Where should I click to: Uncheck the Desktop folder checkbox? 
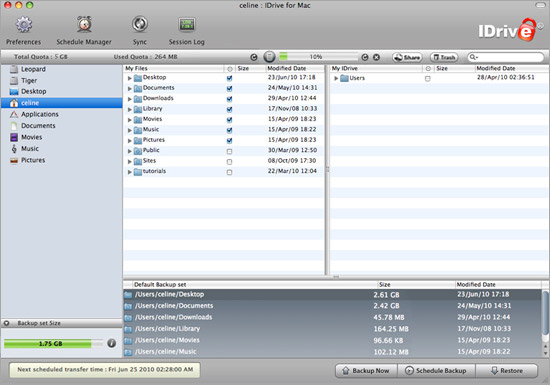(x=229, y=78)
